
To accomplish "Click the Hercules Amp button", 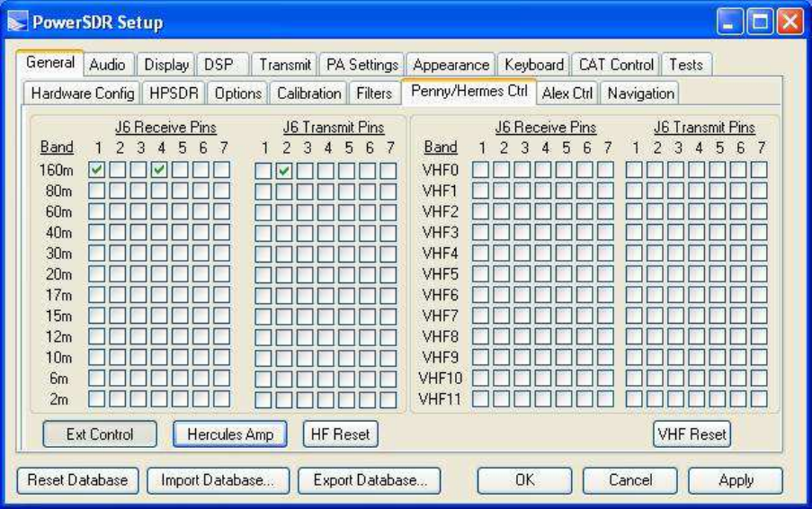I will (230, 434).
